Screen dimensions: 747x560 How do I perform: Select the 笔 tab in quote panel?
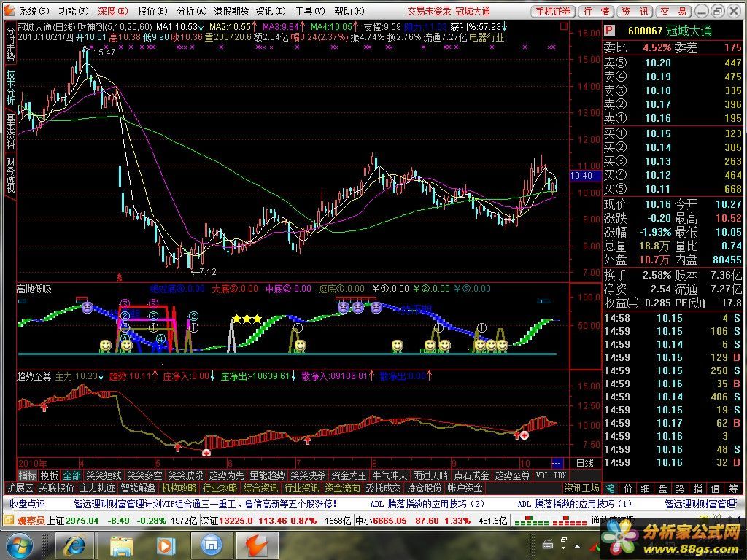611,488
